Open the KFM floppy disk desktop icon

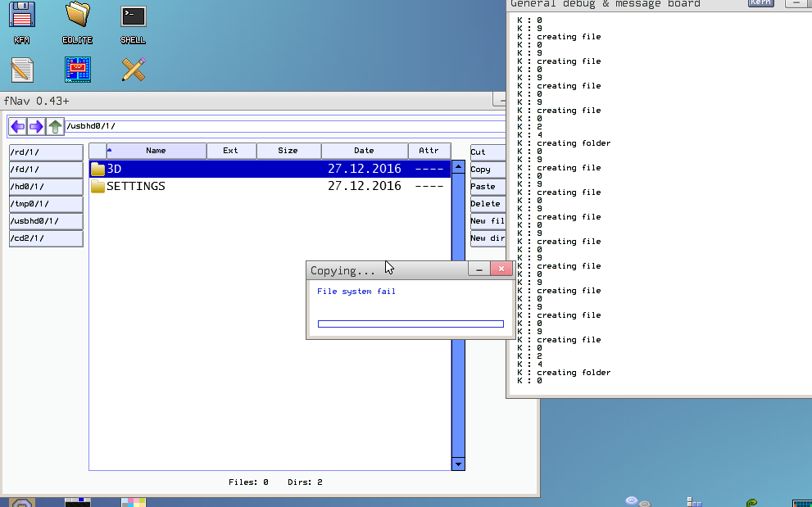pyautogui.click(x=22, y=16)
